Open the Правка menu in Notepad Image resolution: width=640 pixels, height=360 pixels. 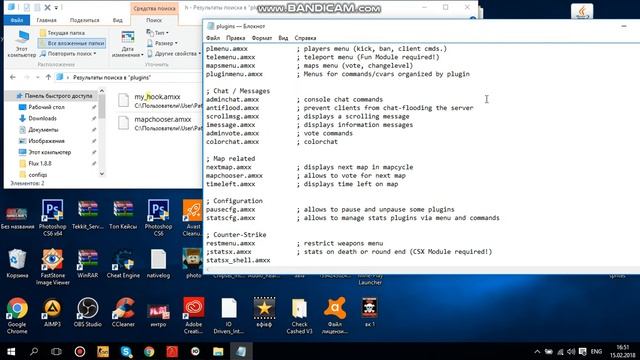(236, 38)
